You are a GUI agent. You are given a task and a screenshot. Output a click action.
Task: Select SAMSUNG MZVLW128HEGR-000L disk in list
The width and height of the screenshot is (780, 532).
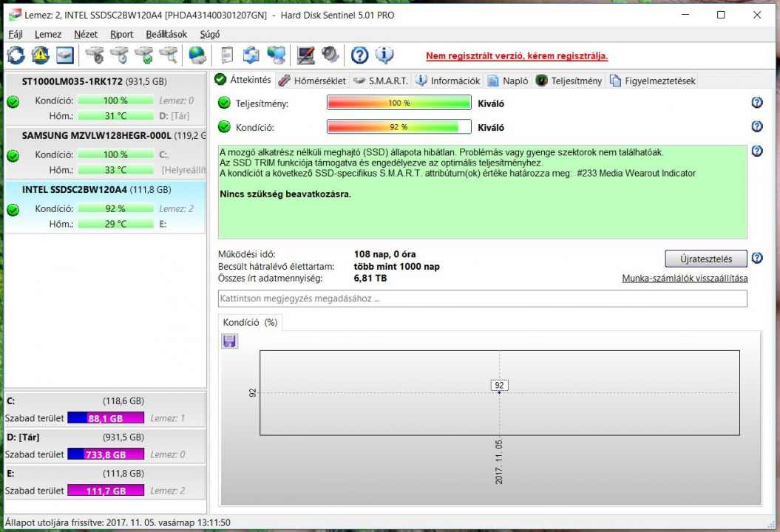(105, 153)
